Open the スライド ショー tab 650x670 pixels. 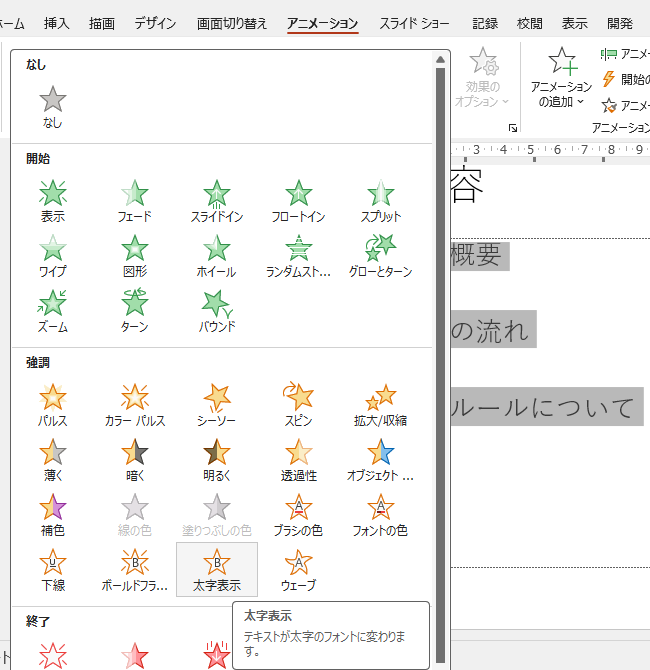point(414,23)
